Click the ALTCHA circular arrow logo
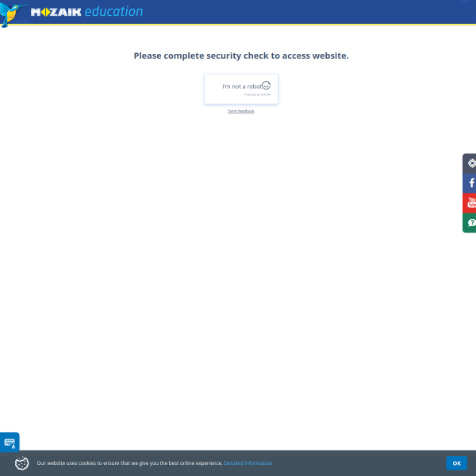The width and height of the screenshot is (476, 476). click(266, 86)
